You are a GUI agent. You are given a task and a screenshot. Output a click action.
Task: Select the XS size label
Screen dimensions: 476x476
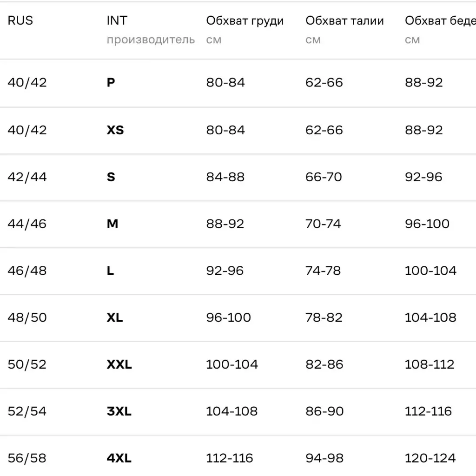(x=115, y=130)
